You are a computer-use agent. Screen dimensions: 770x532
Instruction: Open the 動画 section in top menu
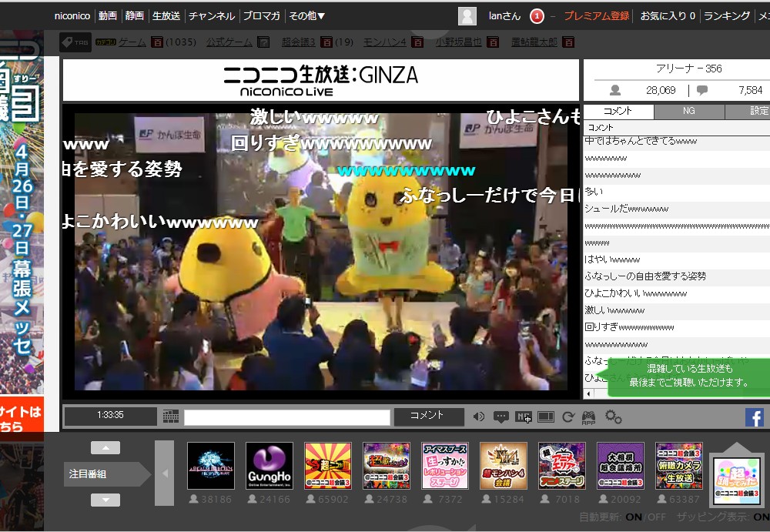coord(108,15)
